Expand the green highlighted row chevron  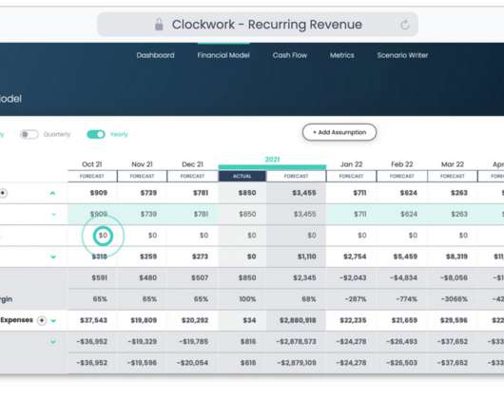click(x=53, y=214)
